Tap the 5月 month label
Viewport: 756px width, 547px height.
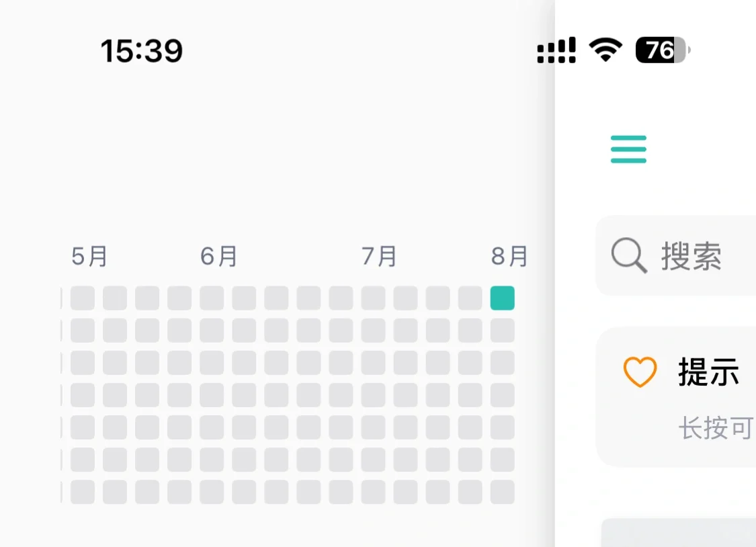click(x=89, y=256)
